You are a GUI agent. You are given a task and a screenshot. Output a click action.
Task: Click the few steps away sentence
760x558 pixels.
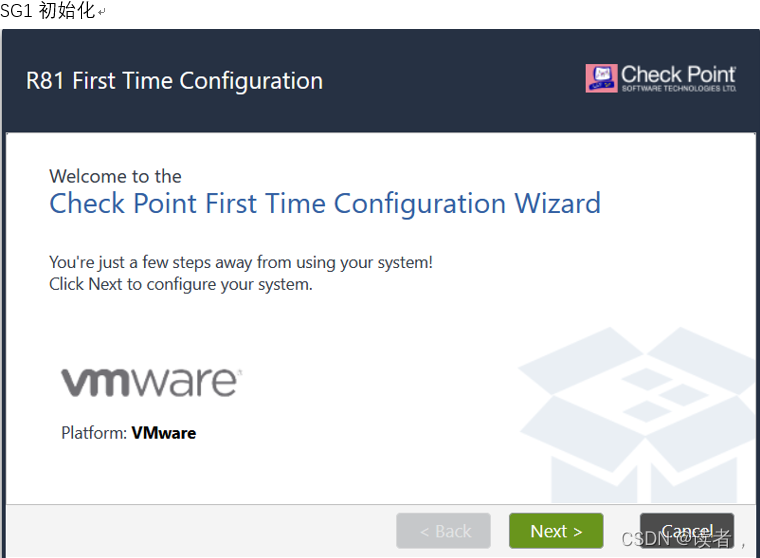241,262
